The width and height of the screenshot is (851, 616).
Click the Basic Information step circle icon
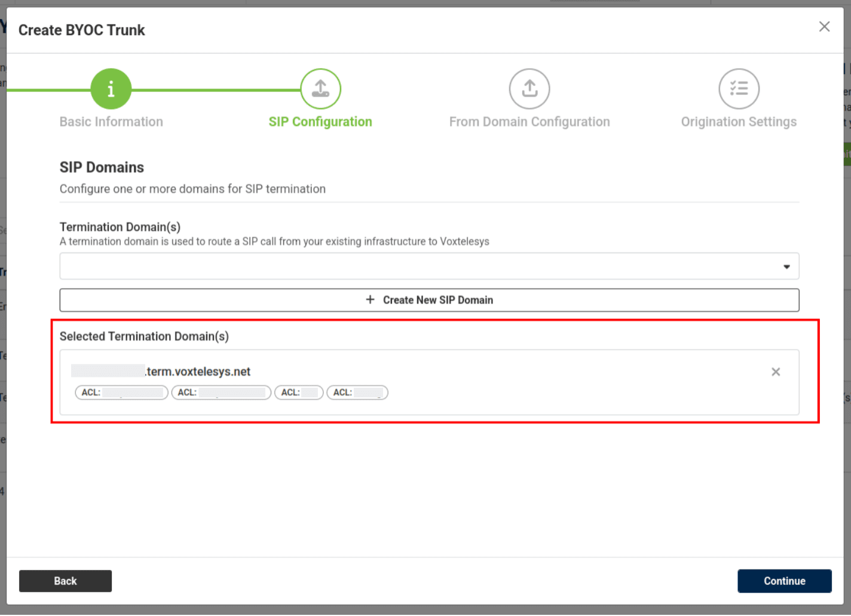point(111,89)
